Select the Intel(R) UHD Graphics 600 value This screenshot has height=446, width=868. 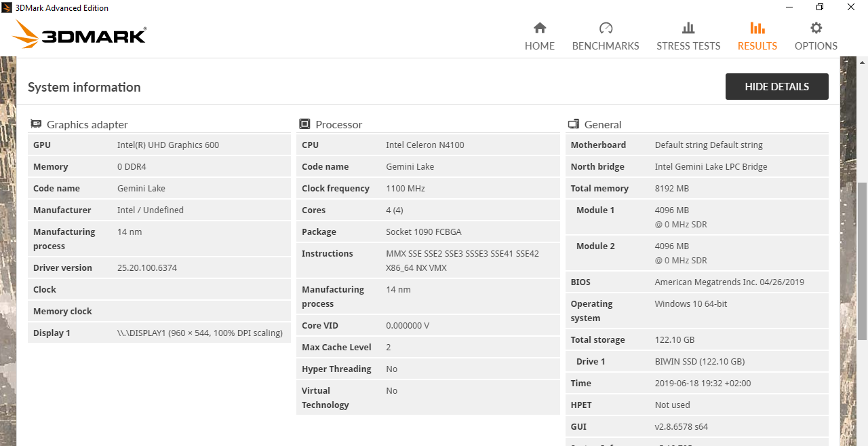[x=168, y=145]
